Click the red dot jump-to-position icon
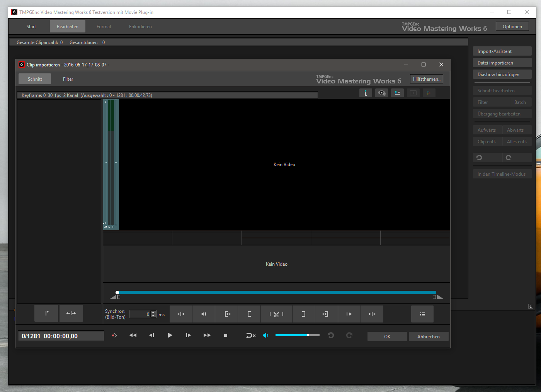 [114, 335]
